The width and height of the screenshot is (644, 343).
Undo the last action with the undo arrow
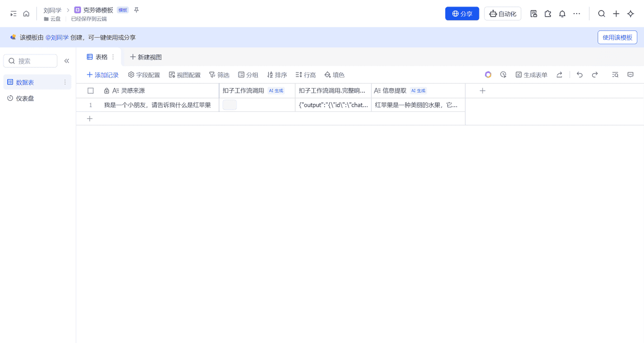coord(580,74)
